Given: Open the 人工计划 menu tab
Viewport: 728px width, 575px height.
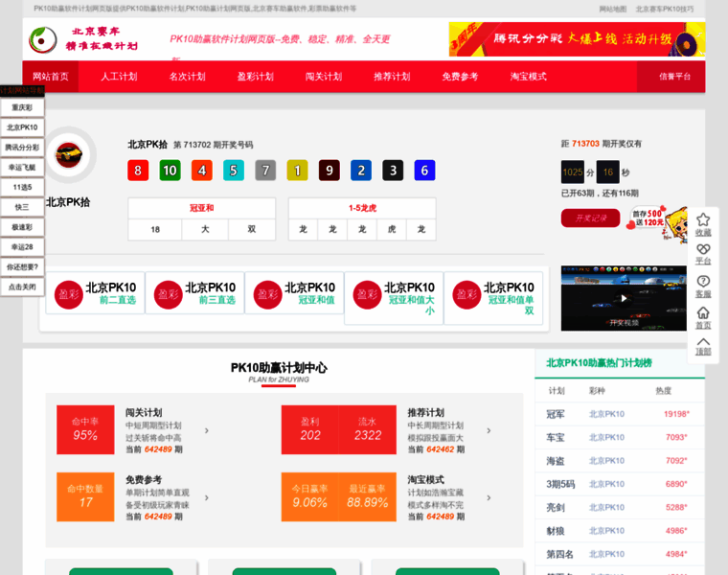Looking at the screenshot, I should click(x=119, y=77).
